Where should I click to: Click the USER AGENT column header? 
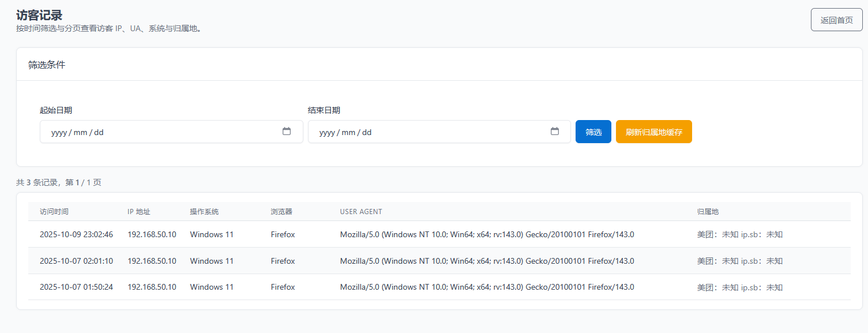click(x=361, y=212)
